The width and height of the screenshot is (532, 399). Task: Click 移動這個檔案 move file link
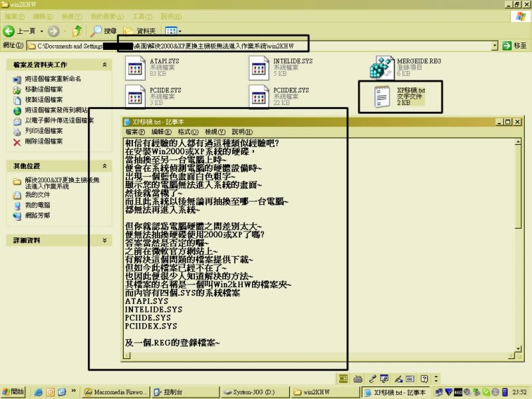click(44, 89)
